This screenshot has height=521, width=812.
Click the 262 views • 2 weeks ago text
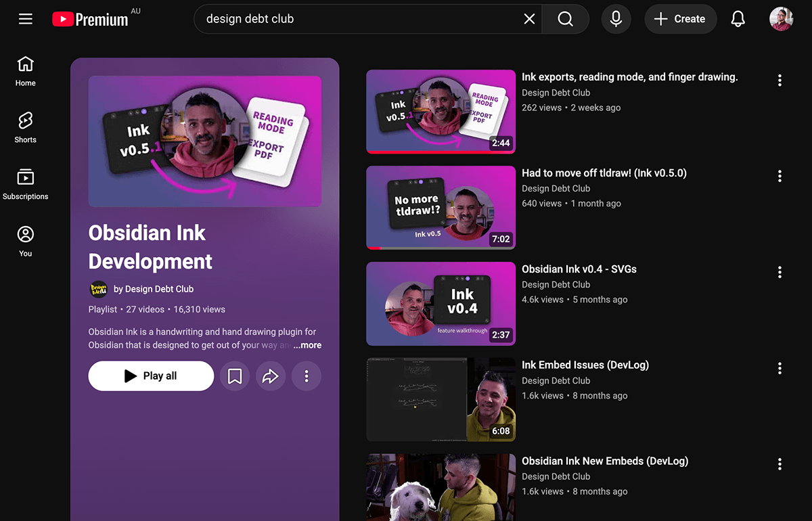coord(571,108)
